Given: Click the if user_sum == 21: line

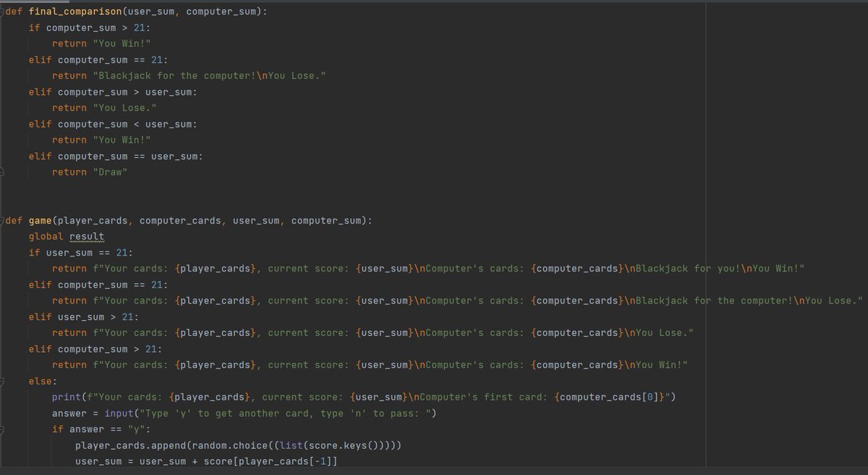Looking at the screenshot, I should tap(80, 253).
